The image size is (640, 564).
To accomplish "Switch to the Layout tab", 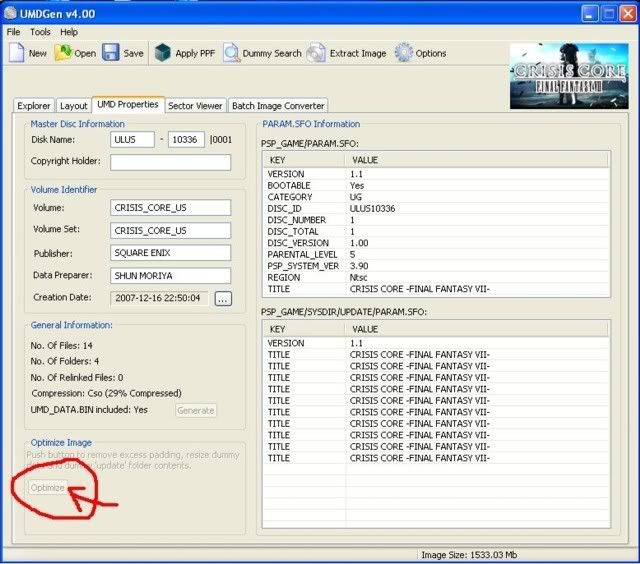I will point(73,105).
